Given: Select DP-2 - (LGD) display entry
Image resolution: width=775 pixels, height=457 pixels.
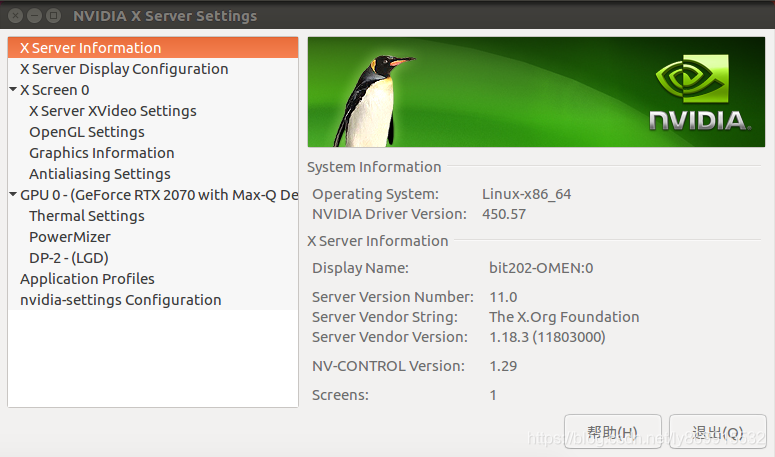Looking at the screenshot, I should [69, 258].
